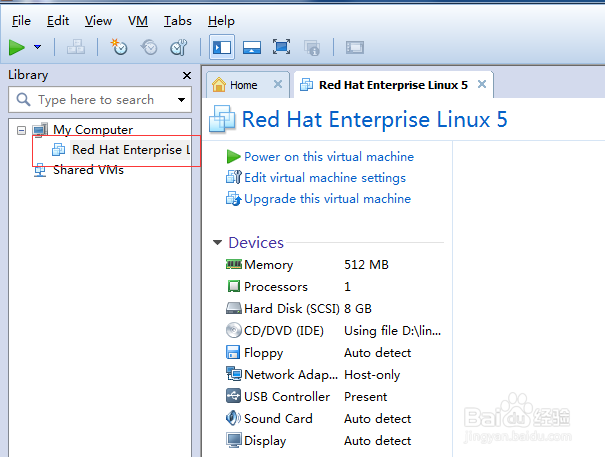
Task: Click the Host-only network value
Action: pyautogui.click(x=372, y=375)
